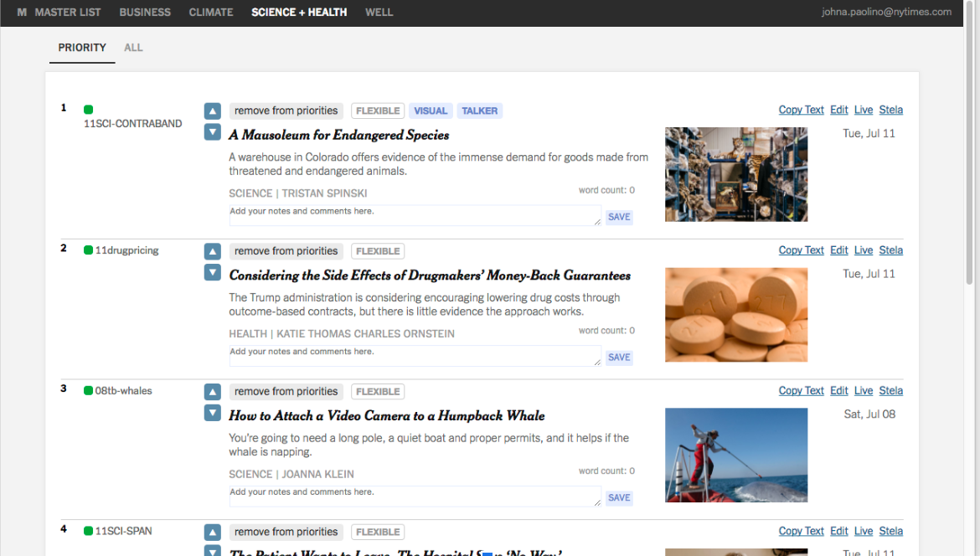This screenshot has width=980, height=556.
Task: Click green status dot beside 08tb-whales
Action: pyautogui.click(x=88, y=390)
